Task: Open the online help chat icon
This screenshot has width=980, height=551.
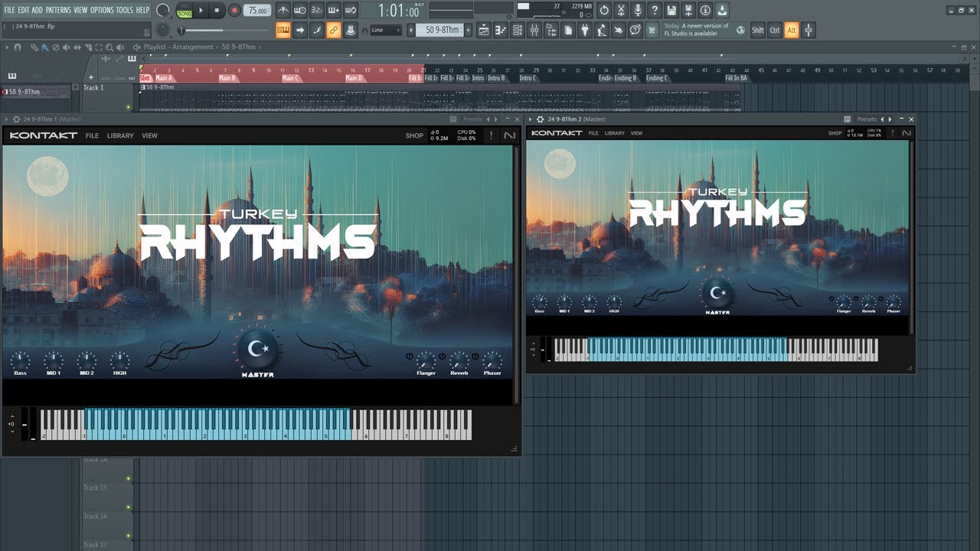Action: [x=635, y=30]
